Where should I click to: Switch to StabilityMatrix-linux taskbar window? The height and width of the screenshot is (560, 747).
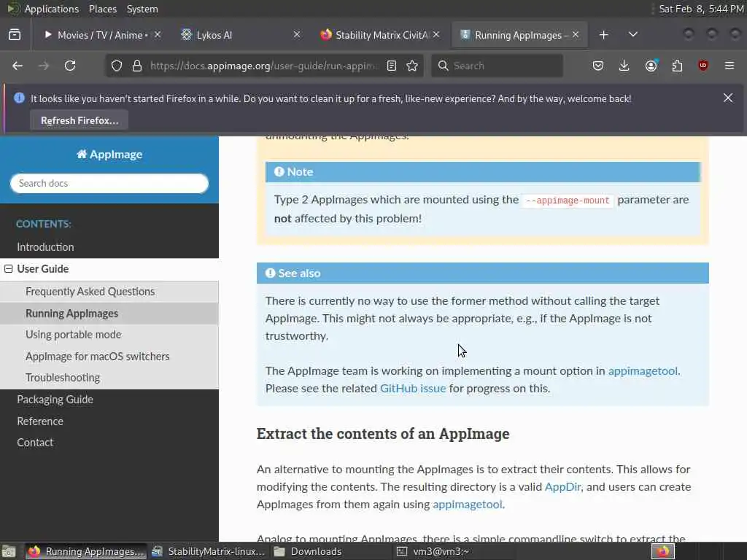[x=209, y=551]
